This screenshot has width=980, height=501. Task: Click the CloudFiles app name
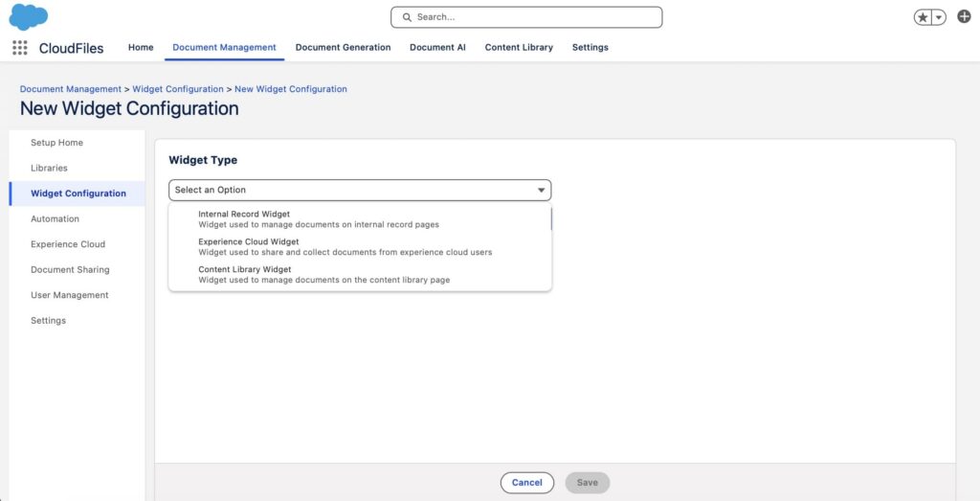[71, 48]
